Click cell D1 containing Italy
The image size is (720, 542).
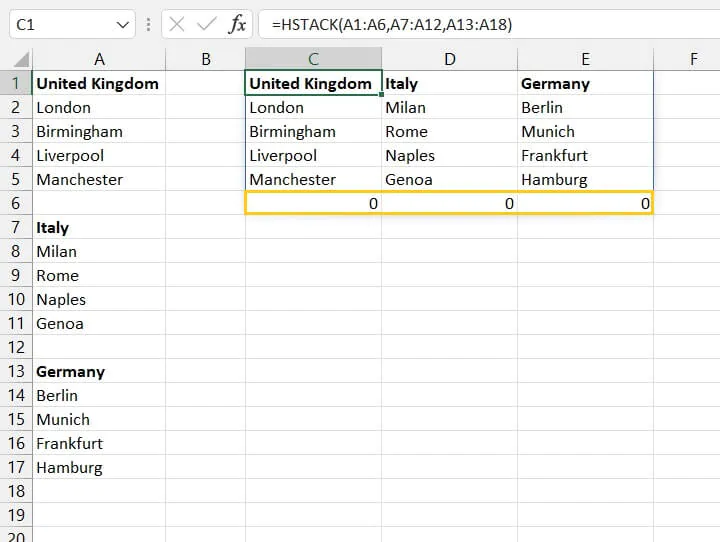[449, 84]
